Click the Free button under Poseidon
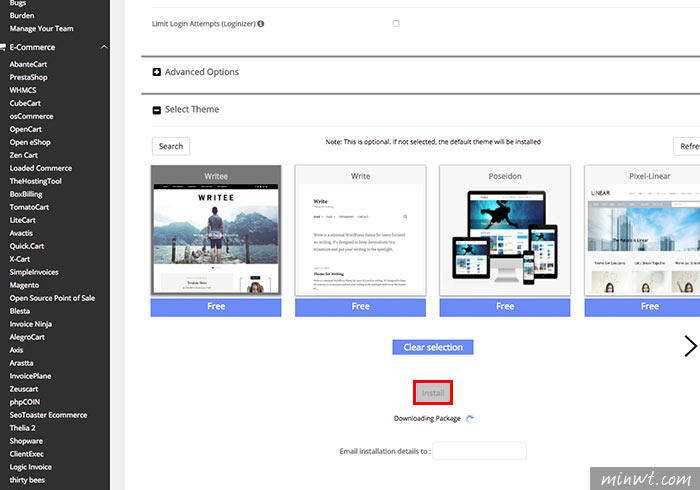 click(505, 307)
